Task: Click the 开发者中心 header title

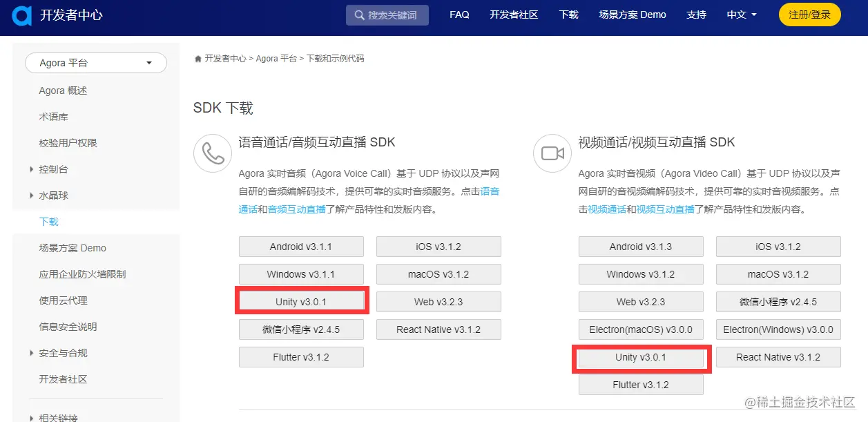Action: [x=71, y=15]
